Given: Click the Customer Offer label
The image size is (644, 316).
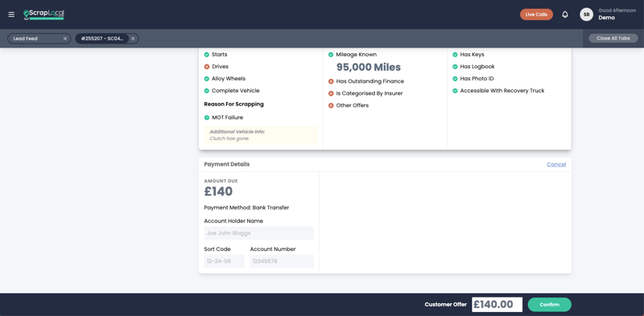Looking at the screenshot, I should 446,305.
